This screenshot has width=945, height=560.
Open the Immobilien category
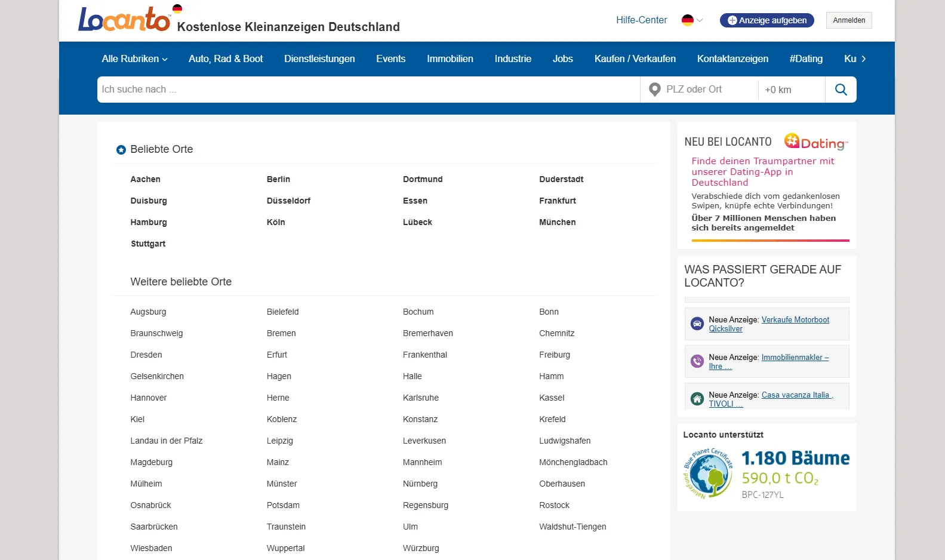450,59
